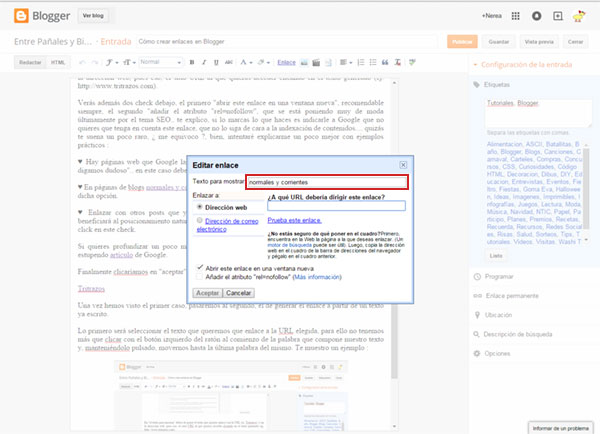600x434 pixels.
Task: Collapse Configuración de la entrada panel
Action: click(523, 65)
